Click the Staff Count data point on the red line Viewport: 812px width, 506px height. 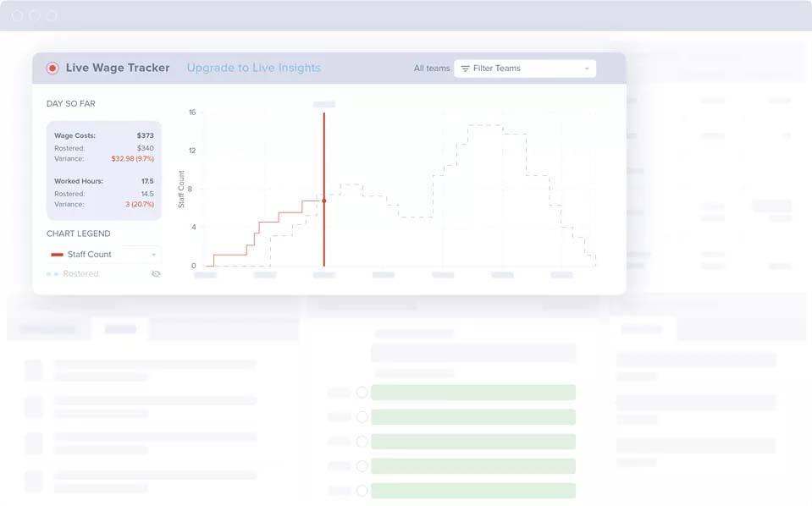[x=323, y=201]
